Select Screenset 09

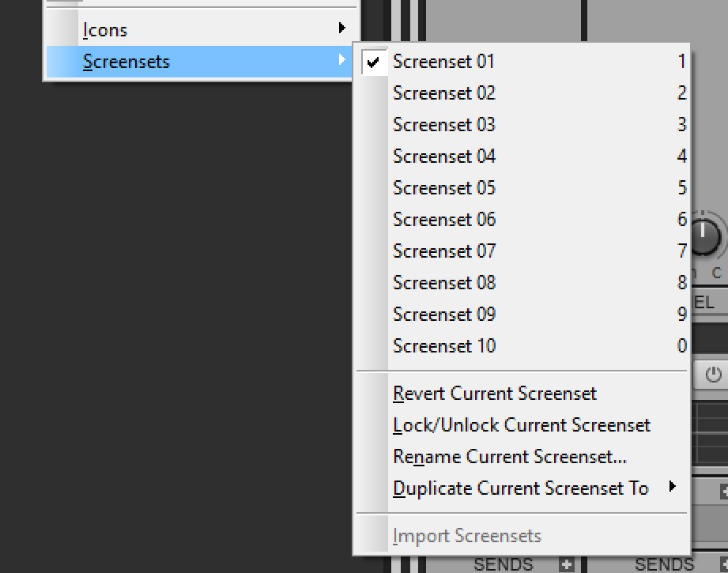tap(443, 314)
